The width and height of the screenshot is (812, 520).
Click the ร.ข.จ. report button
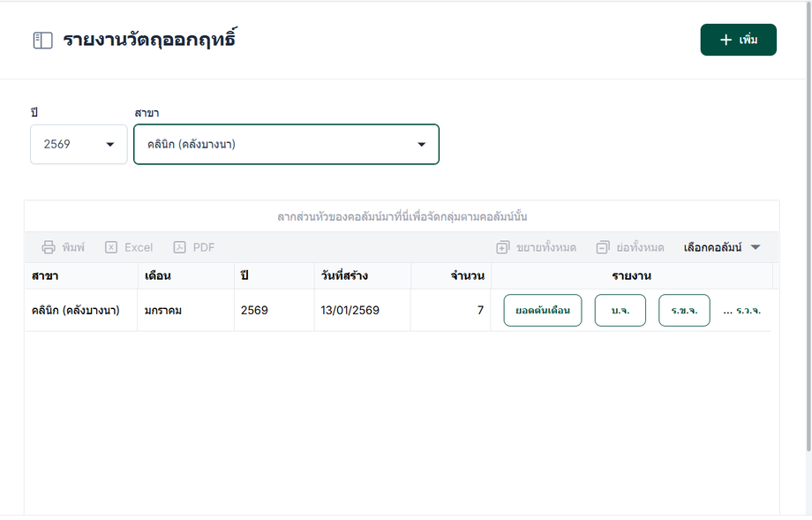pyautogui.click(x=684, y=311)
